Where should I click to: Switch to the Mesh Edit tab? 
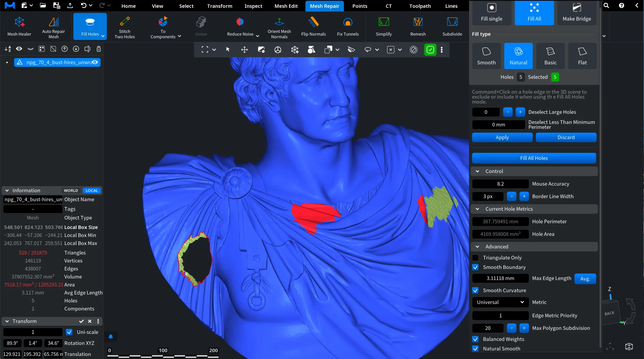point(286,6)
